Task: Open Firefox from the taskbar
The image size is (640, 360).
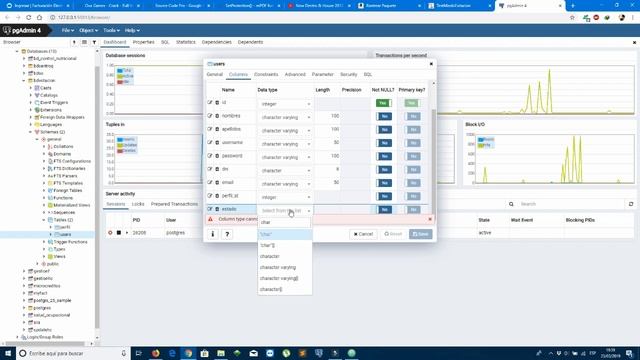Action: point(156,353)
